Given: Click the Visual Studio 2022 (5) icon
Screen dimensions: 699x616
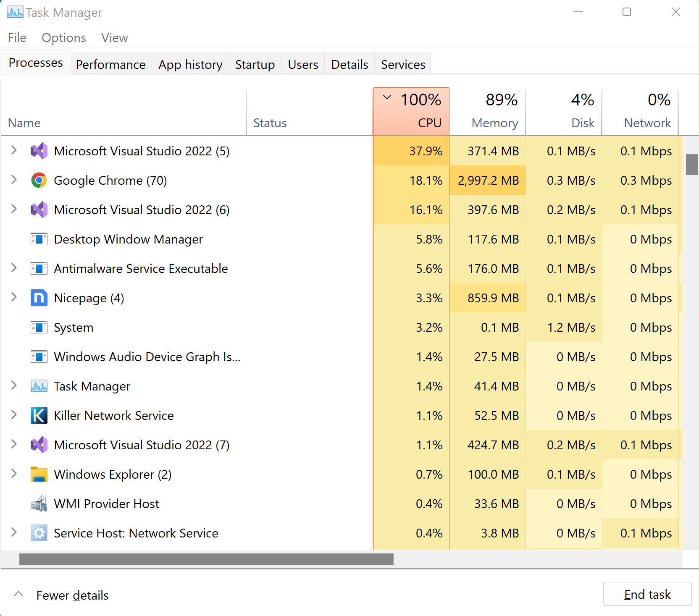Looking at the screenshot, I should pyautogui.click(x=39, y=151).
